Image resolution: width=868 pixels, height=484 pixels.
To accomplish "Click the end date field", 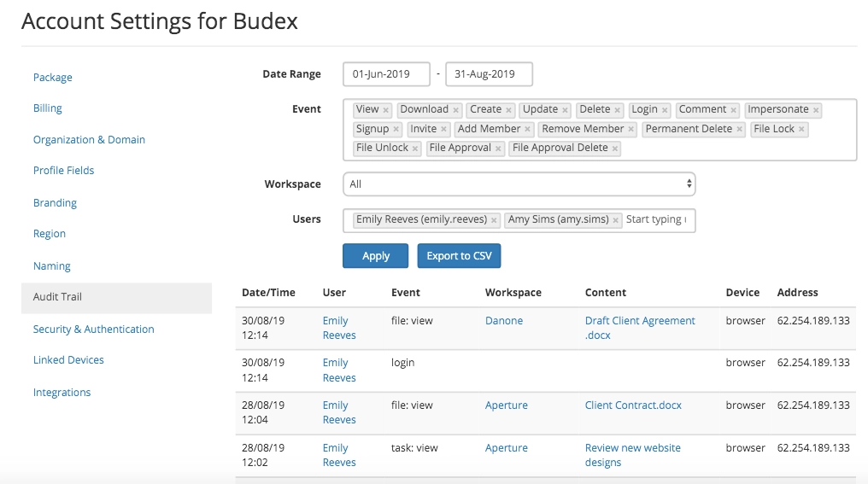I will 490,74.
